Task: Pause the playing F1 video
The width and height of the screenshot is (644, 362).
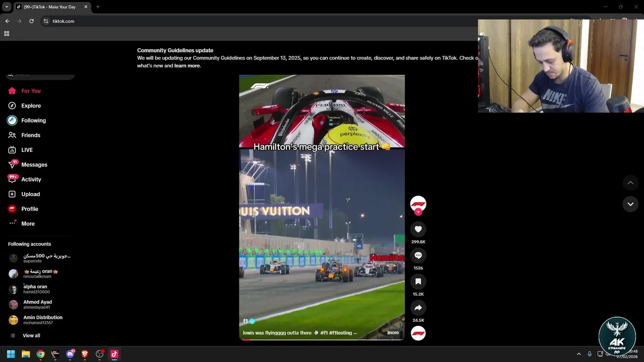Action: (322, 208)
